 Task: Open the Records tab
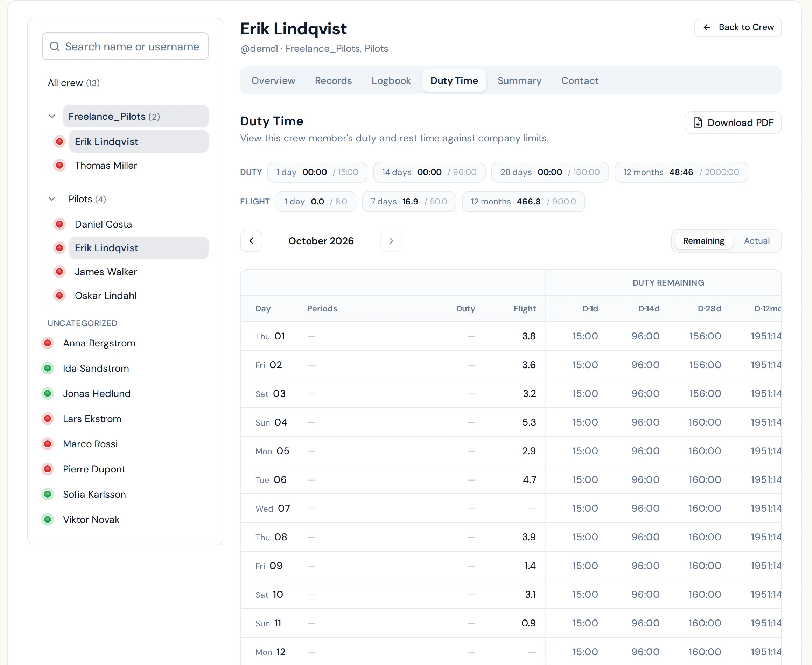click(x=333, y=80)
